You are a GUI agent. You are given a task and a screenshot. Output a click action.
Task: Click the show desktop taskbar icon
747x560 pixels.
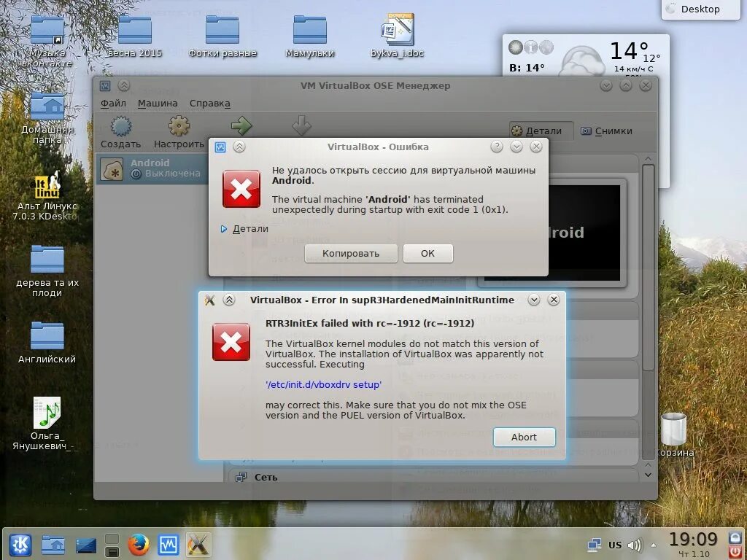click(x=85, y=545)
